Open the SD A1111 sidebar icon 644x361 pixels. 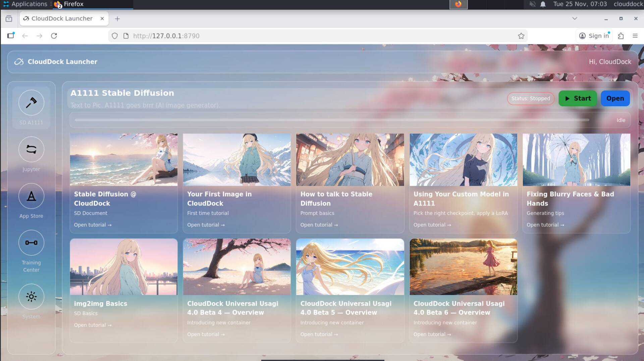31,103
